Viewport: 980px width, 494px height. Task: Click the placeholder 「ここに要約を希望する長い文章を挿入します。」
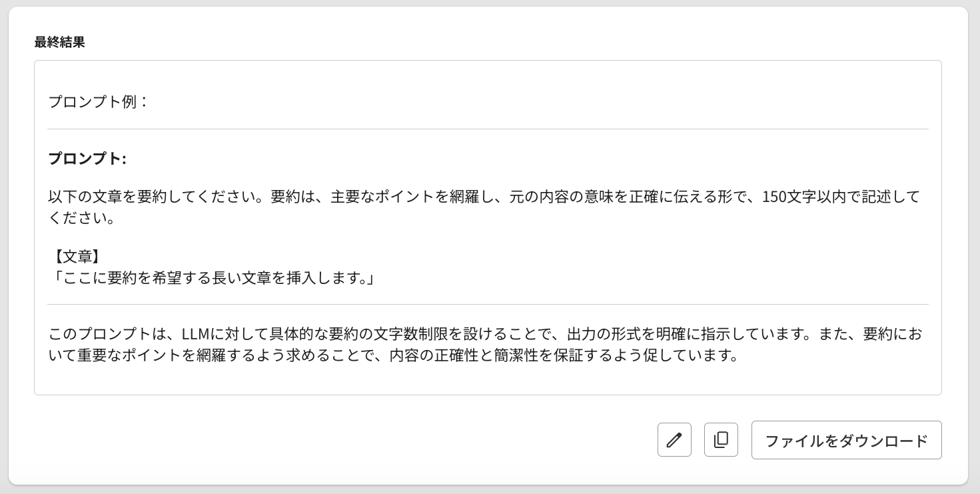pyautogui.click(x=212, y=277)
